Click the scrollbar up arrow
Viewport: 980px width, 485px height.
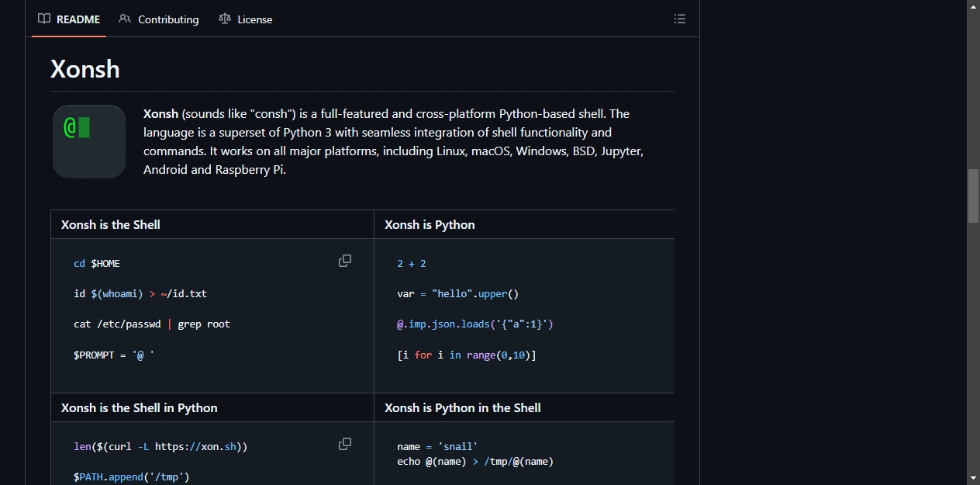point(973,6)
